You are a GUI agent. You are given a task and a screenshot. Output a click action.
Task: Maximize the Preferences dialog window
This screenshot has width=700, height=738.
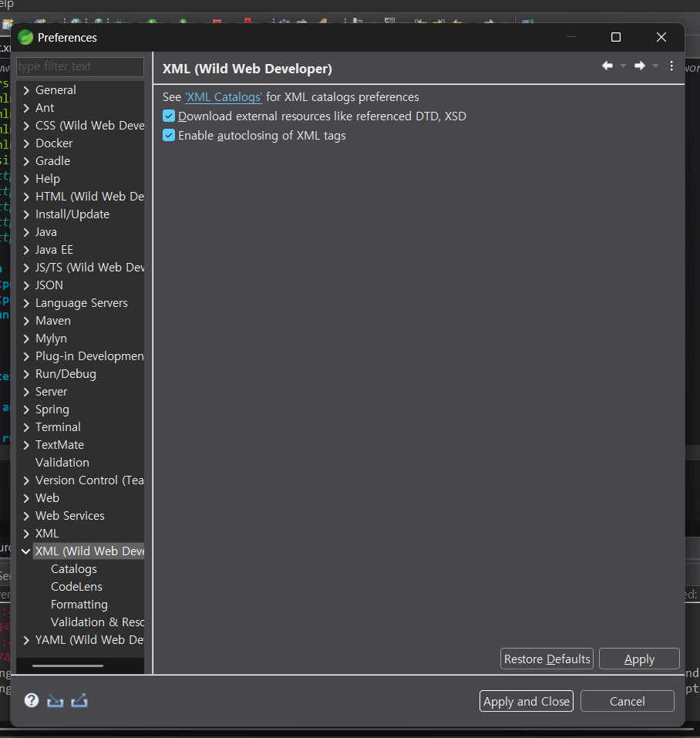tap(616, 37)
